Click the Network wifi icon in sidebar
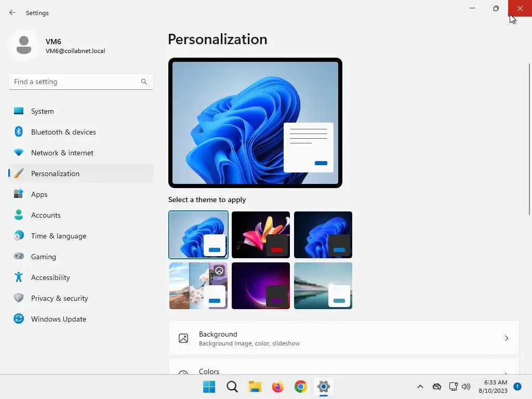 (x=19, y=153)
